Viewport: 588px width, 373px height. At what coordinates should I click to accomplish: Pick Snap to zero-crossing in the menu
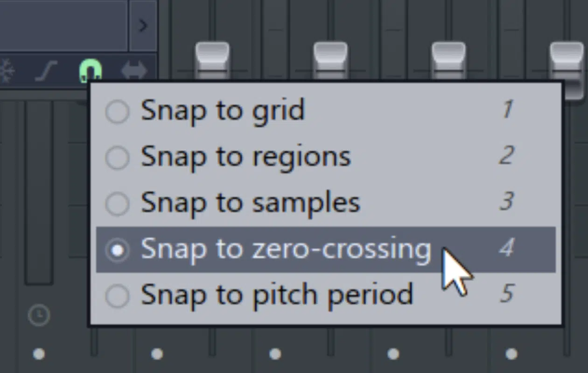(x=326, y=249)
